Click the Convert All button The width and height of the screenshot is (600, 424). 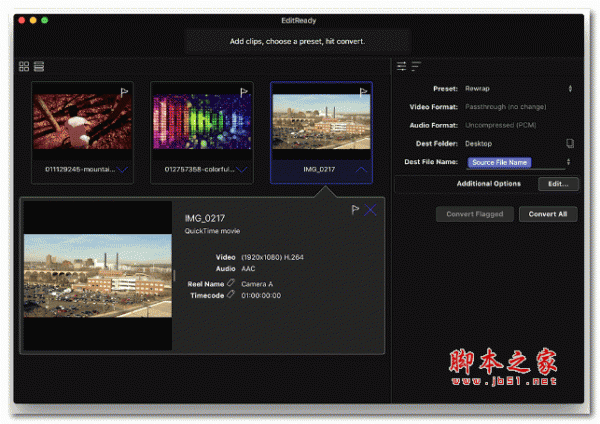pos(548,214)
